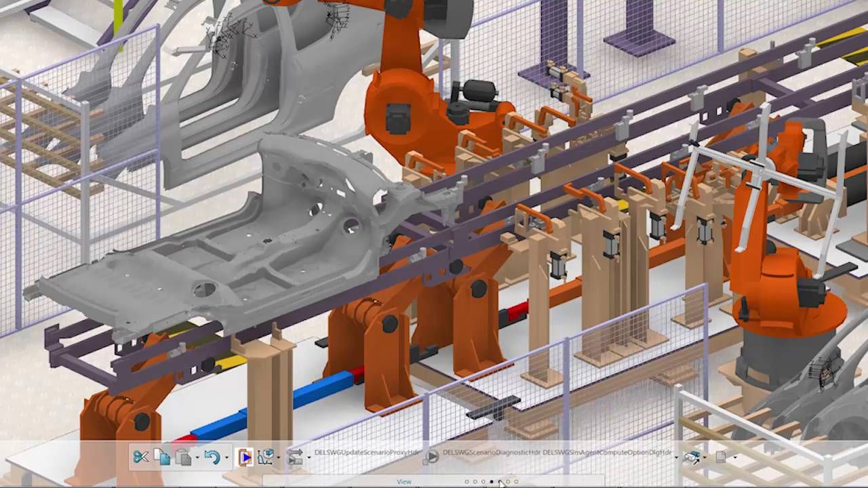The height and width of the screenshot is (488, 868).
Task: Click the update scenario arrows icon
Action: 295,457
